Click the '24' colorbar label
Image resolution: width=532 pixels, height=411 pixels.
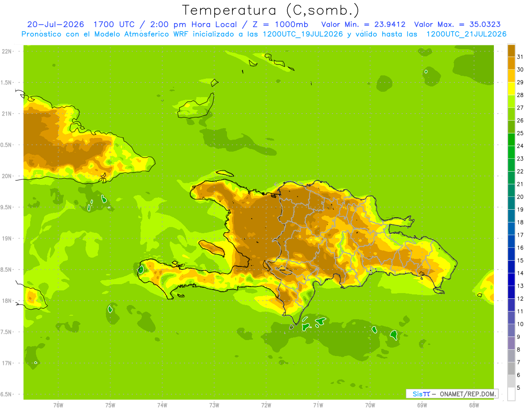(x=520, y=146)
